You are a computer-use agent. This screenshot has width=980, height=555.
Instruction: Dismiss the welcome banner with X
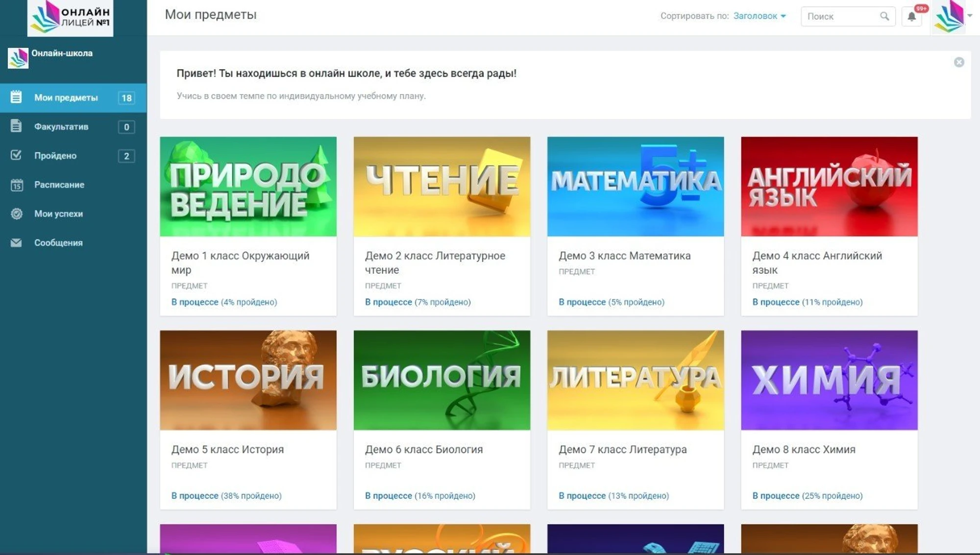point(959,62)
